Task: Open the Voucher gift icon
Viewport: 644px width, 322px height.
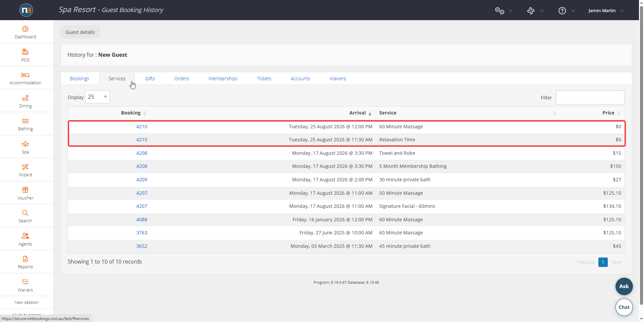Action: [x=25, y=190]
